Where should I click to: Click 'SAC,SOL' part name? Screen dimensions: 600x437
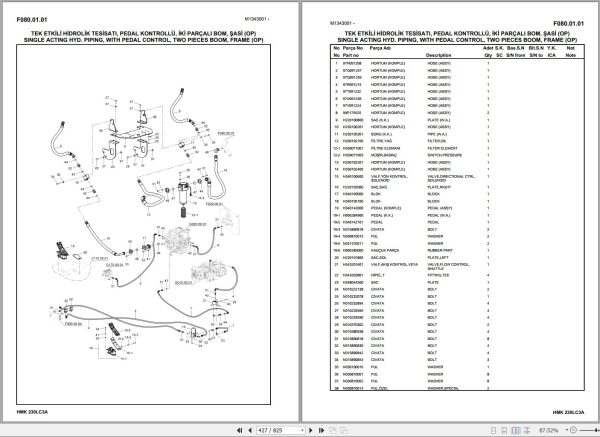coord(379,258)
